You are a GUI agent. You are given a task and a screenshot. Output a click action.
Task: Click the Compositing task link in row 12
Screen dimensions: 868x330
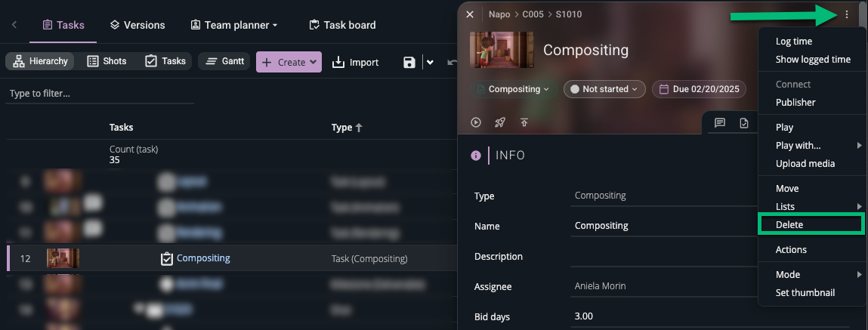pyautogui.click(x=203, y=258)
